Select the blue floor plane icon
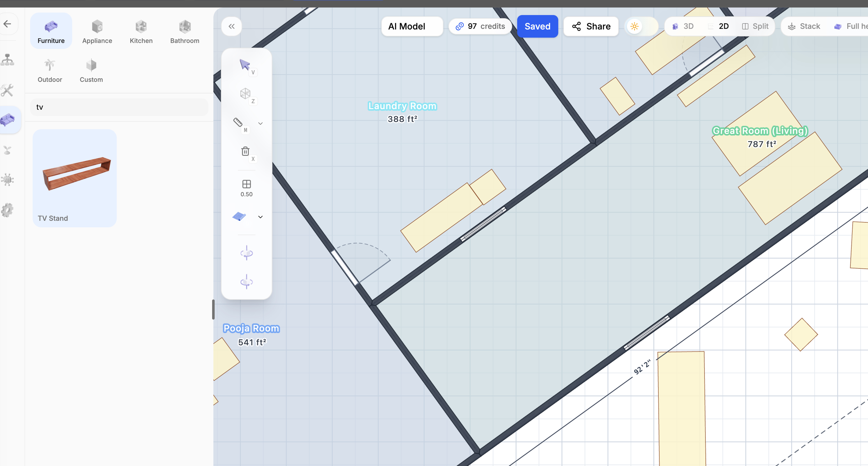This screenshot has width=868, height=466. [239, 216]
